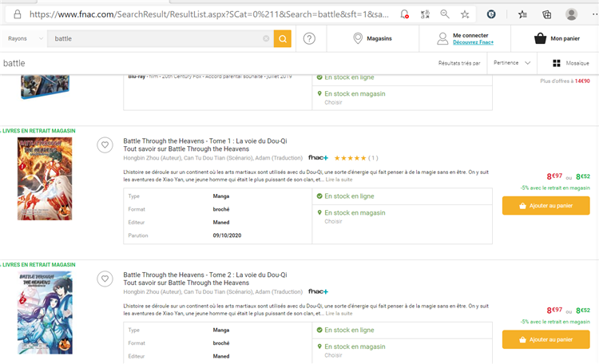
Task: Open Battle Through the Heavens Tome 1 title
Action: pos(205,141)
